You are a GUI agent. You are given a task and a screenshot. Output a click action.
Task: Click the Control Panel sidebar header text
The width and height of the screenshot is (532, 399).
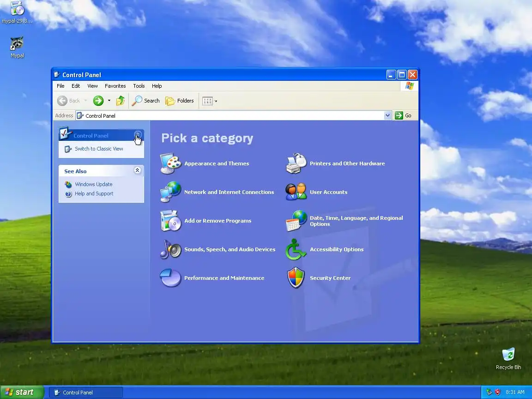[x=91, y=136]
